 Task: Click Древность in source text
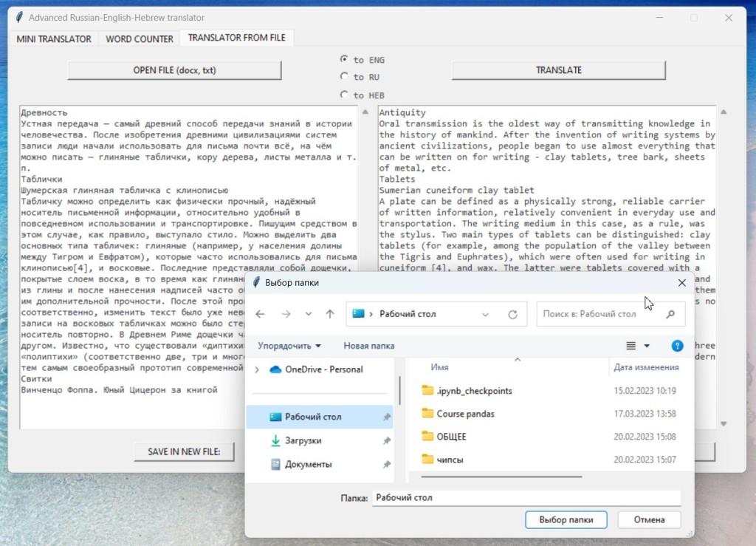[x=44, y=112]
